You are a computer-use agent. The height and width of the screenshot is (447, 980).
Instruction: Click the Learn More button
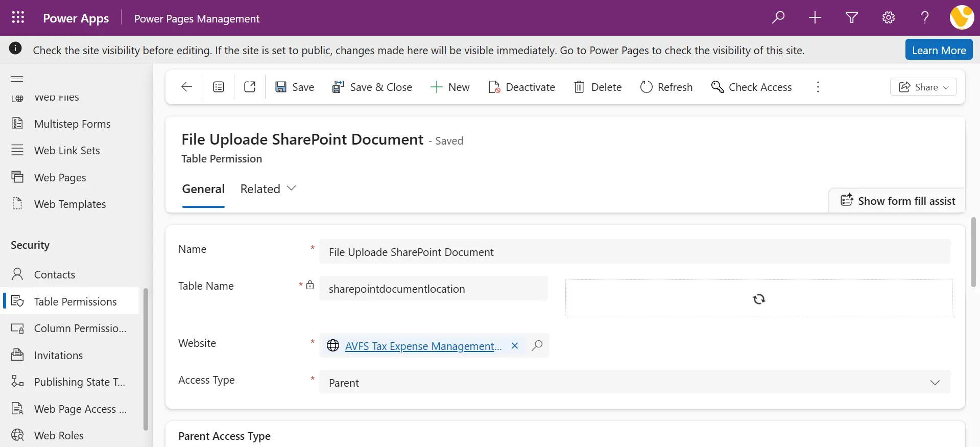point(939,50)
